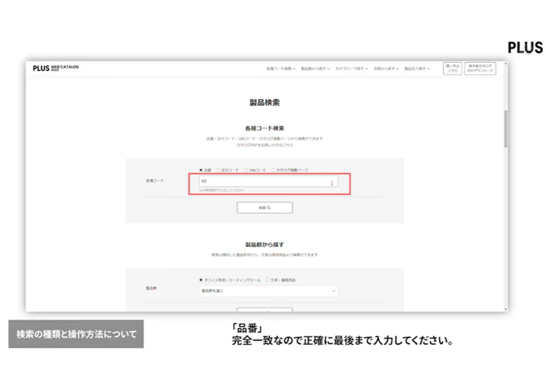Click the PLUS WEB CATALOG logo
Image resolution: width=546 pixels, height=392 pixels.
click(x=56, y=68)
